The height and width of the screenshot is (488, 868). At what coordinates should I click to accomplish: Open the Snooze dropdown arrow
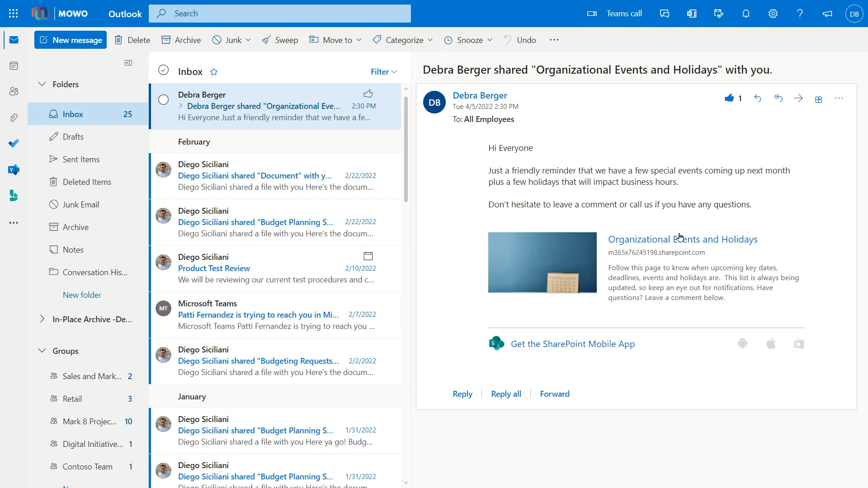pyautogui.click(x=490, y=40)
